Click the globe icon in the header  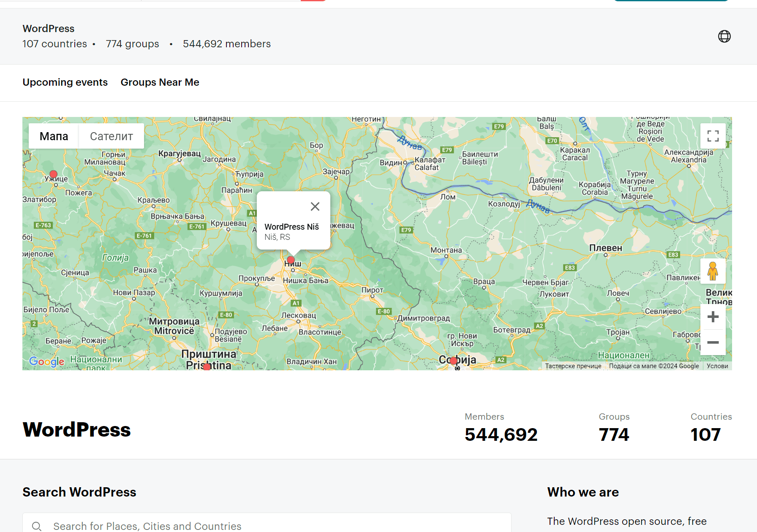724,36
